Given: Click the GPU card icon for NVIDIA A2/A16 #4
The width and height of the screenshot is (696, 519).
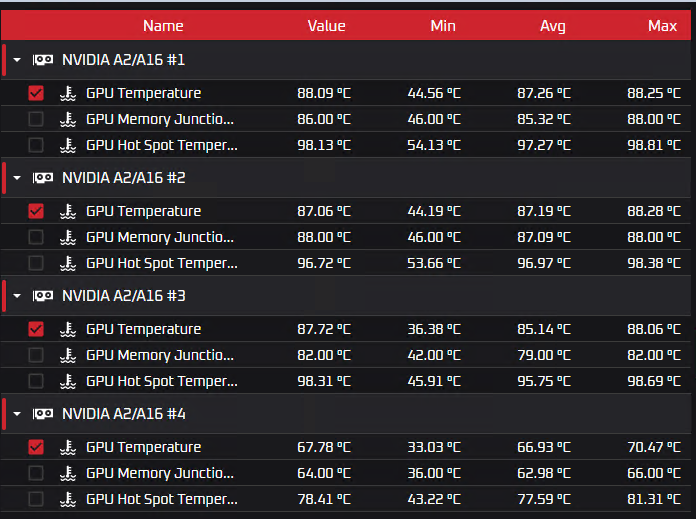Looking at the screenshot, I should pyautogui.click(x=43, y=414).
